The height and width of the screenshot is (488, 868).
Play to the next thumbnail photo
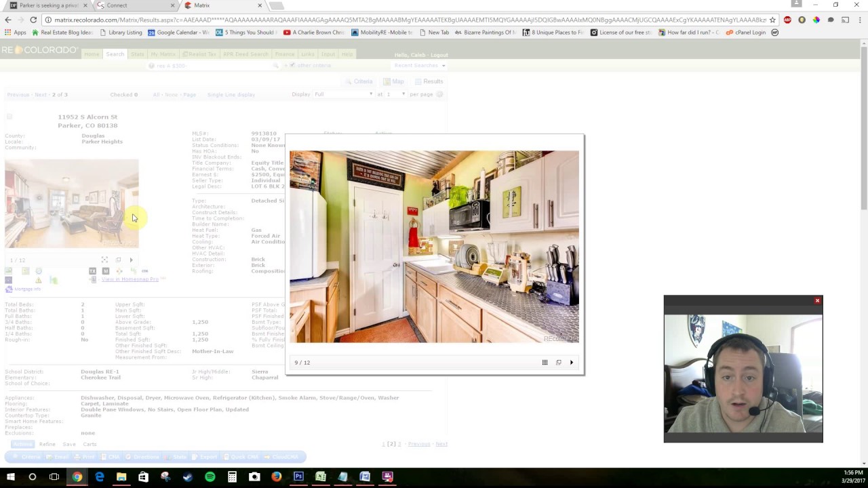pos(131,260)
